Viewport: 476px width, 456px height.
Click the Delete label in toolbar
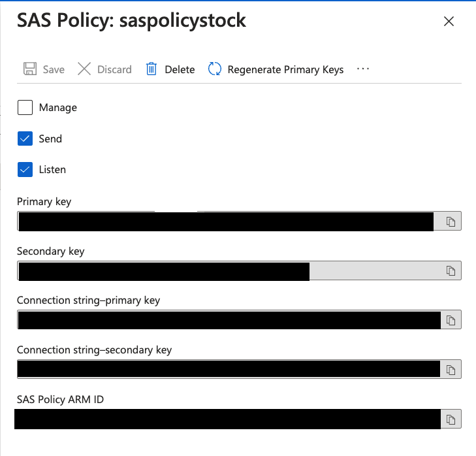(180, 70)
